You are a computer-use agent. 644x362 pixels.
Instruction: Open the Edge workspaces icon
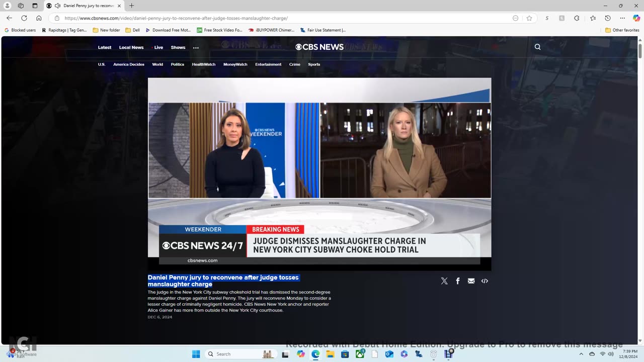21,6
